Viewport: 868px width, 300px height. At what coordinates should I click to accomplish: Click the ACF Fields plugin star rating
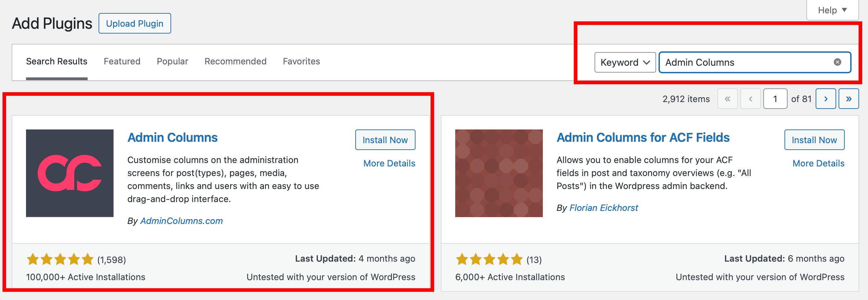(489, 259)
